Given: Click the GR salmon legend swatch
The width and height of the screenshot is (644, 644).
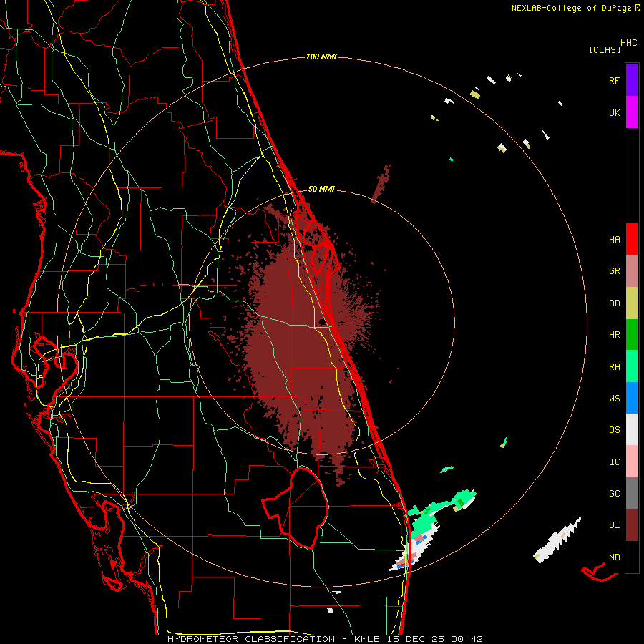Looking at the screenshot, I should pyautogui.click(x=632, y=271).
